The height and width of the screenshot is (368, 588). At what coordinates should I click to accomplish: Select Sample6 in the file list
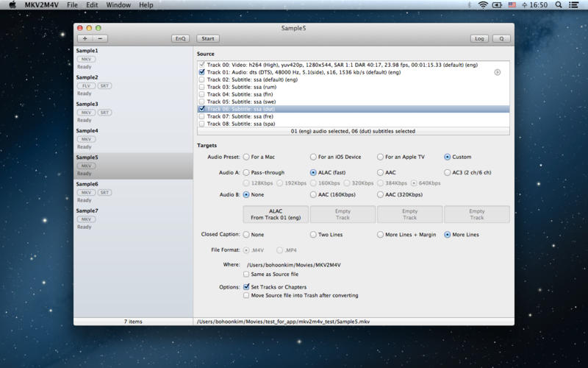(133, 192)
